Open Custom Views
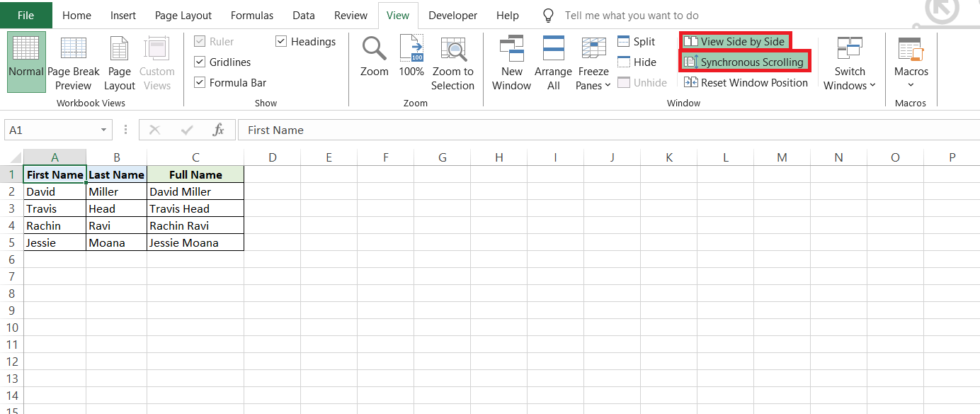980x414 pixels. point(156,62)
